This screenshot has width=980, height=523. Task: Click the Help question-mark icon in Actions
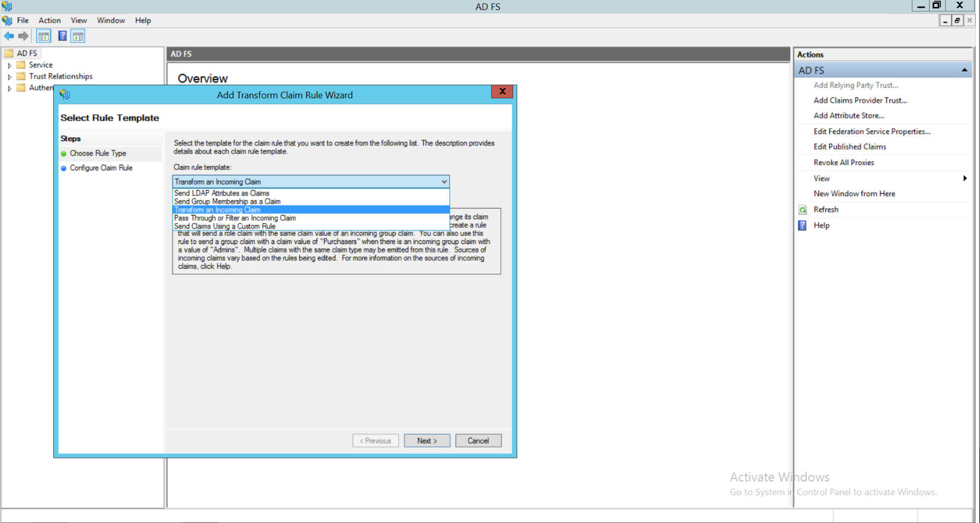pyautogui.click(x=803, y=225)
